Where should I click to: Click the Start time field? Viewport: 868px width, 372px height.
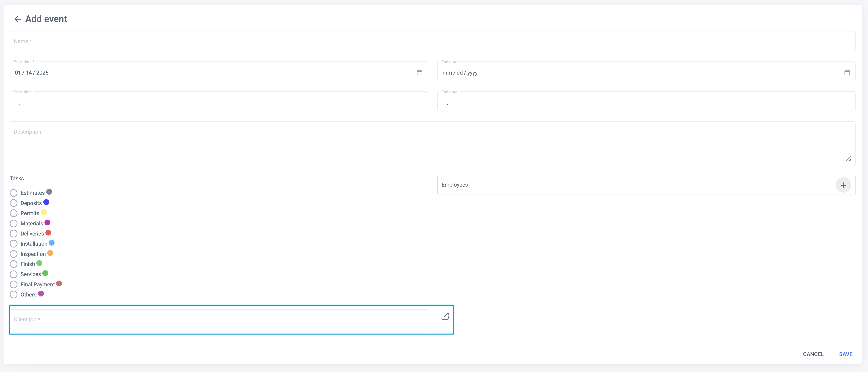click(x=218, y=103)
